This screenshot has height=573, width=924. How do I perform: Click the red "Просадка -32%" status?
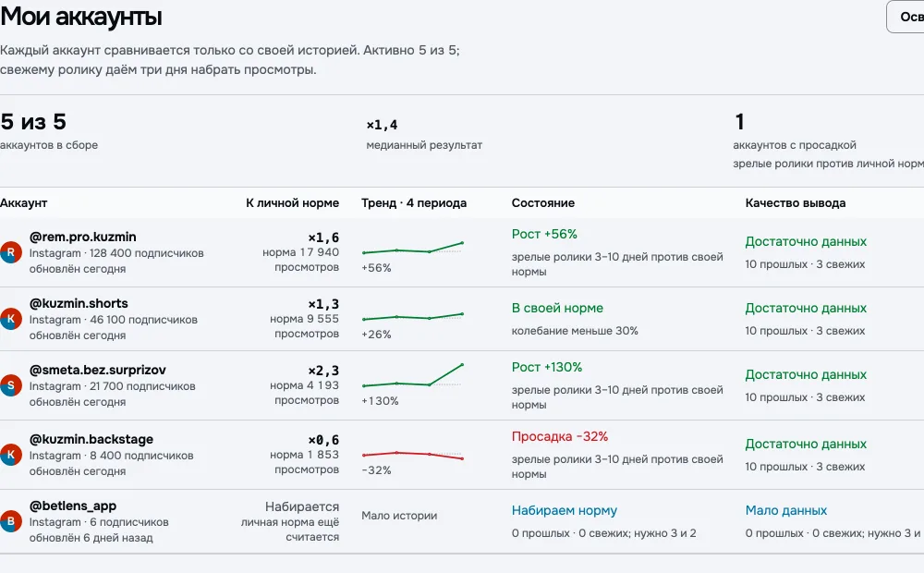pyautogui.click(x=560, y=437)
